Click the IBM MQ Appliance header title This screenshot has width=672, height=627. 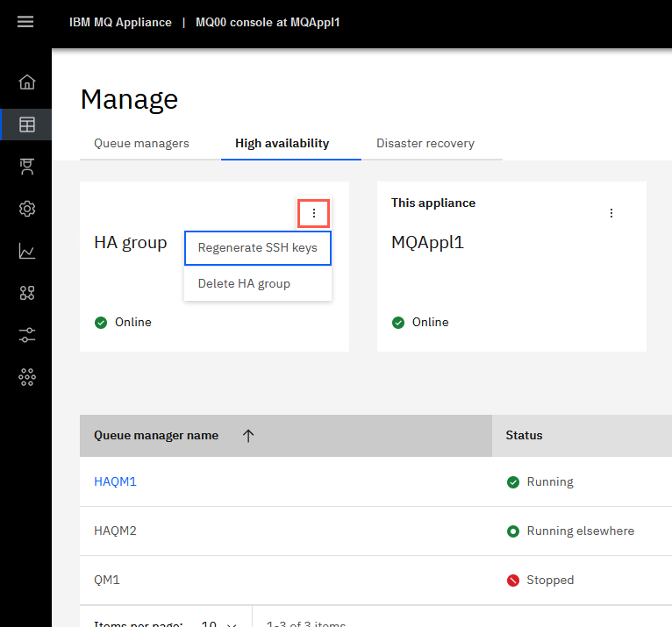click(x=120, y=22)
